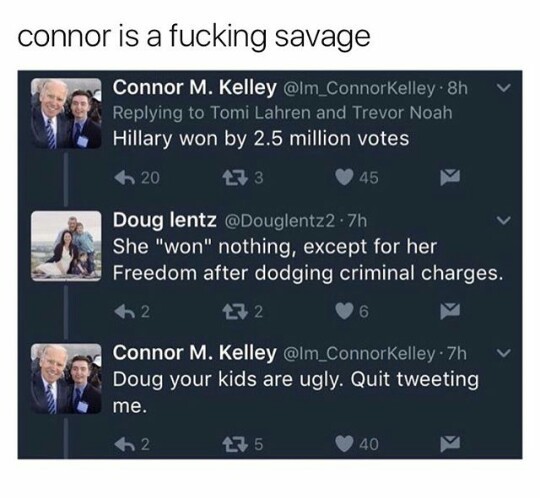Message icon on Connor's 8h tweet

coord(450,178)
